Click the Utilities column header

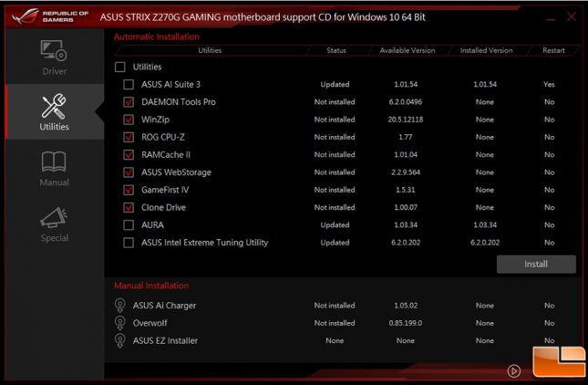point(210,50)
